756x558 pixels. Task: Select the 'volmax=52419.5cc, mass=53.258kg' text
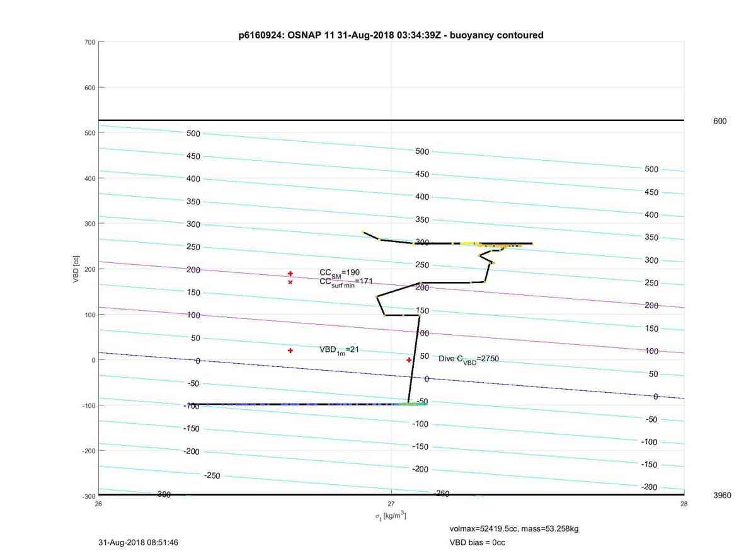514,528
